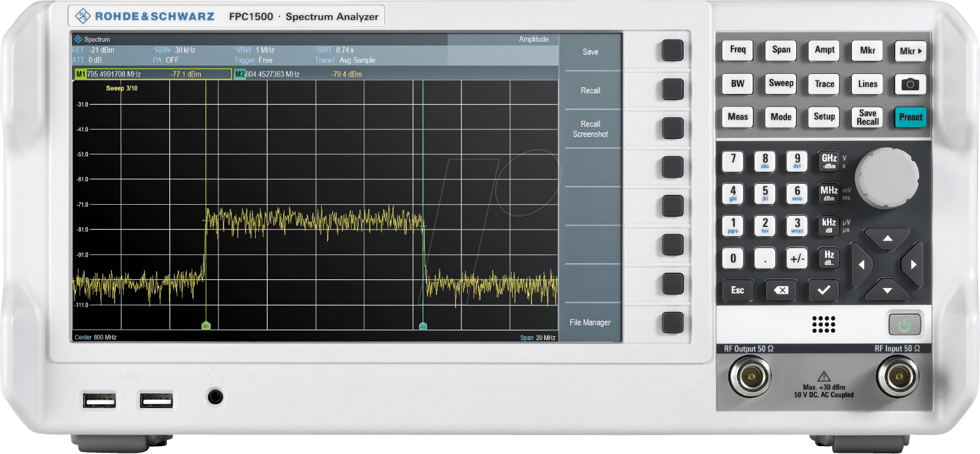Toggle the green power button
The width and height of the screenshot is (980, 454).
click(x=904, y=324)
